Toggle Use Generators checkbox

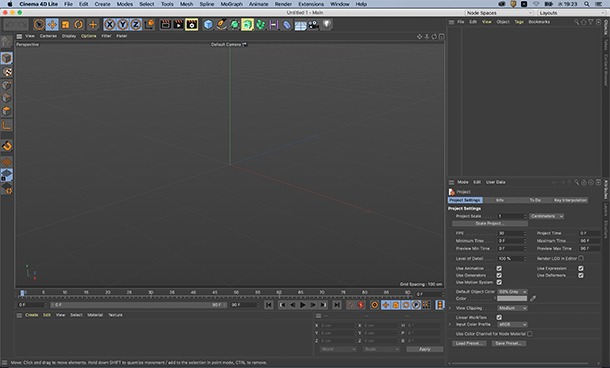click(499, 275)
